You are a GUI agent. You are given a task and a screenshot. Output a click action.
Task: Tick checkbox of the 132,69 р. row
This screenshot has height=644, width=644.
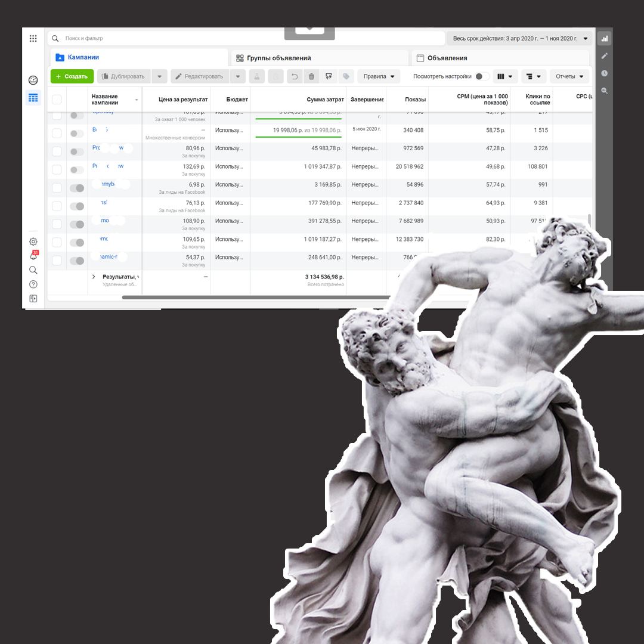pos(57,169)
